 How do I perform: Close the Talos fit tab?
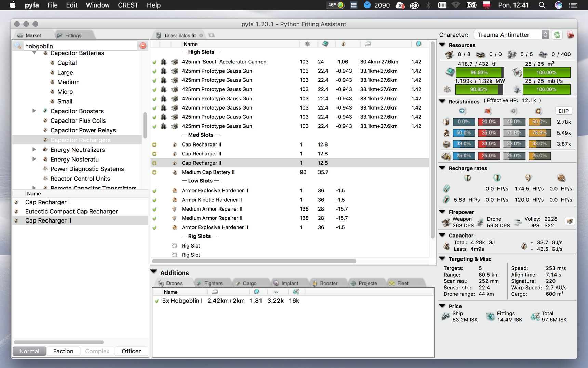(201, 36)
